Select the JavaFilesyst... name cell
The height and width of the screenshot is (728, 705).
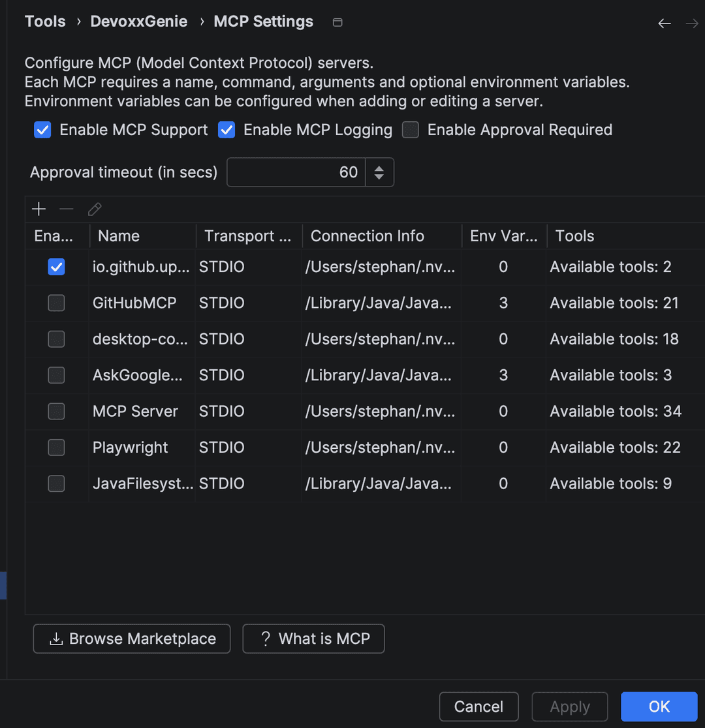pyautogui.click(x=143, y=484)
